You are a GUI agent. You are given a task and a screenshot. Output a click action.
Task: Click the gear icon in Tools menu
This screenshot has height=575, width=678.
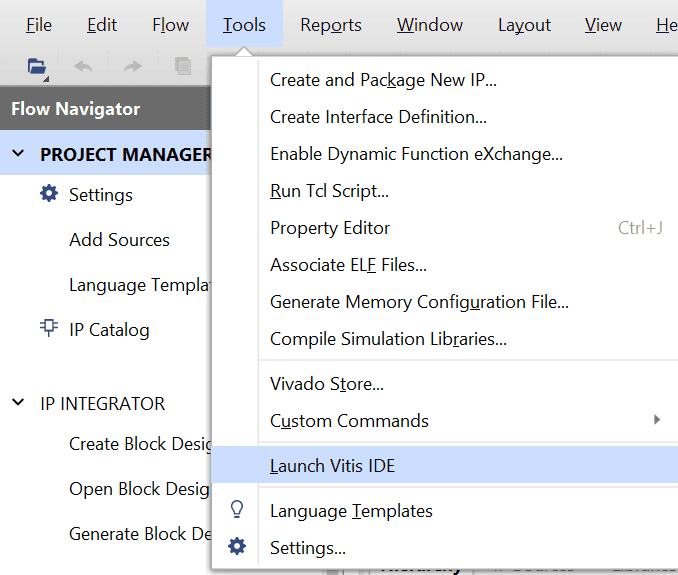pyautogui.click(x=237, y=547)
